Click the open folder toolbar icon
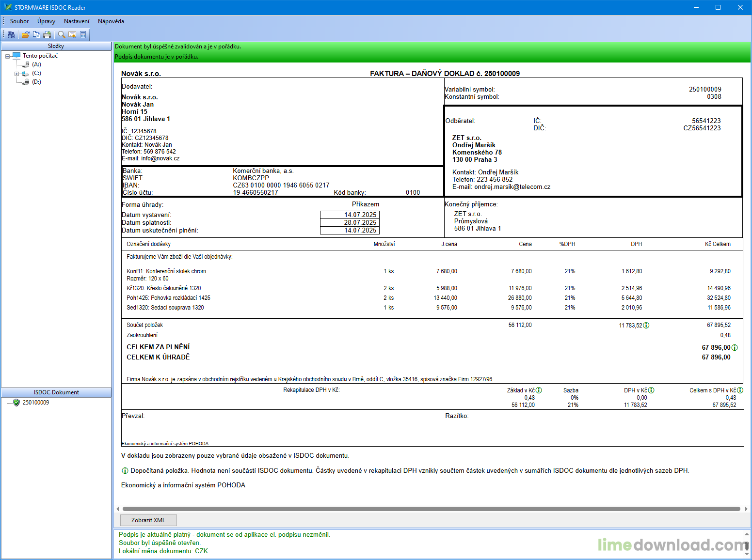The image size is (752, 560). (26, 34)
